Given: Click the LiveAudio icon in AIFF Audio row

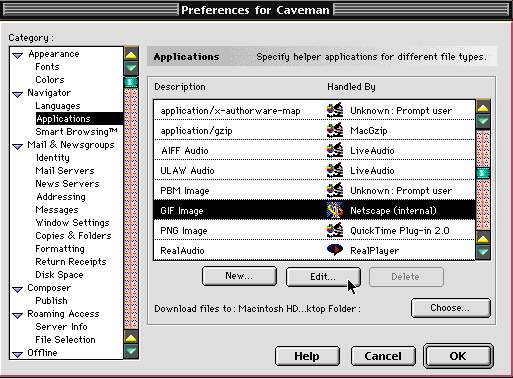Looking at the screenshot, I should coord(335,150).
